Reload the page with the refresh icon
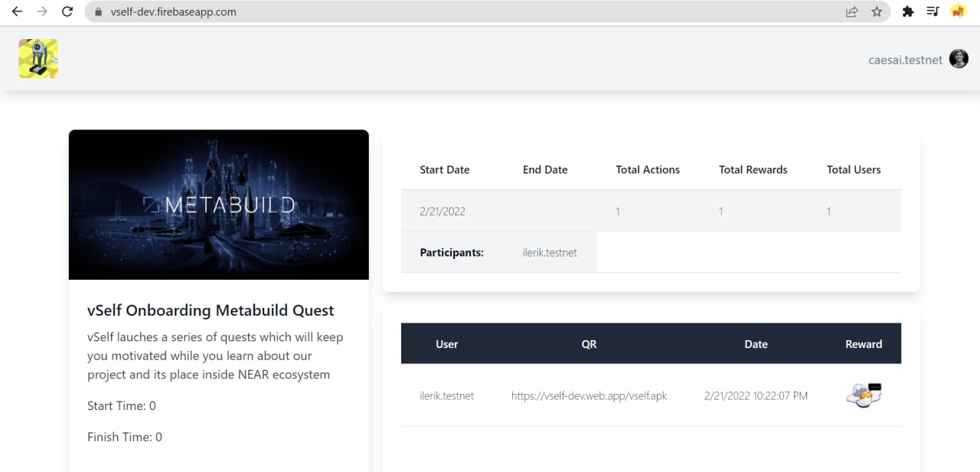This screenshot has width=980, height=472. (67, 11)
